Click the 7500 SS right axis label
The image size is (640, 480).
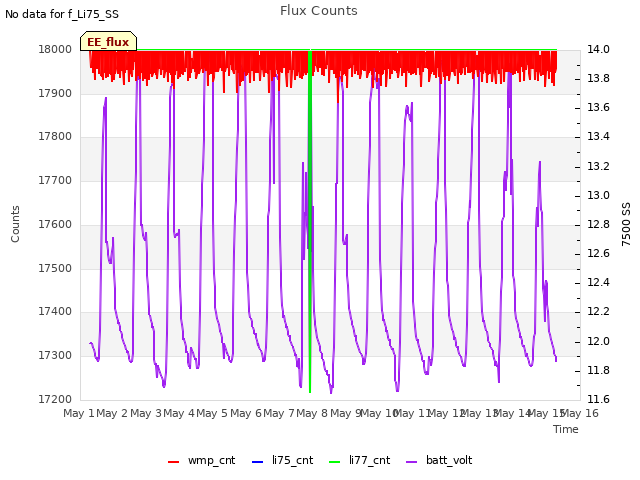coord(626,224)
